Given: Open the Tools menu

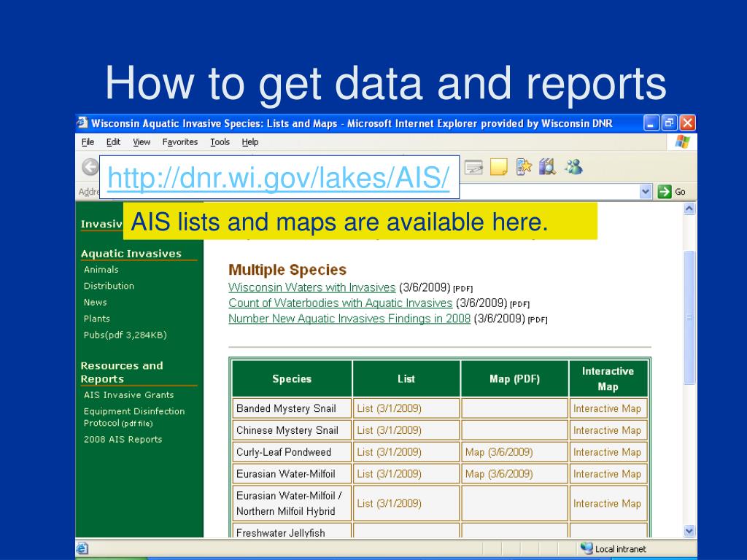Looking at the screenshot, I should point(220,142).
